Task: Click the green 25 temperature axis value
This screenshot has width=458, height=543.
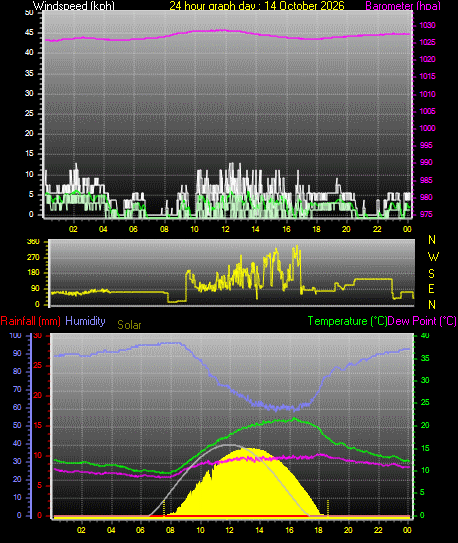Action: point(425,402)
